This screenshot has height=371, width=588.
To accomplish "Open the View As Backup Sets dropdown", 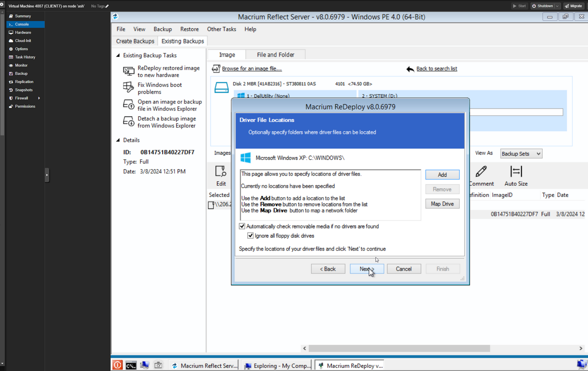I will [x=521, y=154].
